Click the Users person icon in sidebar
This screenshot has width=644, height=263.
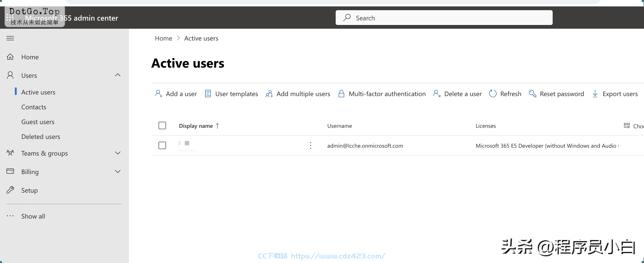point(10,75)
